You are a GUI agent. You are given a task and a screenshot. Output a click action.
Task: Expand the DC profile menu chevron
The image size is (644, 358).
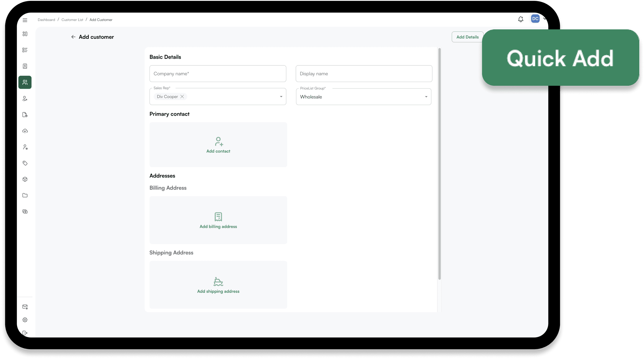(x=544, y=19)
